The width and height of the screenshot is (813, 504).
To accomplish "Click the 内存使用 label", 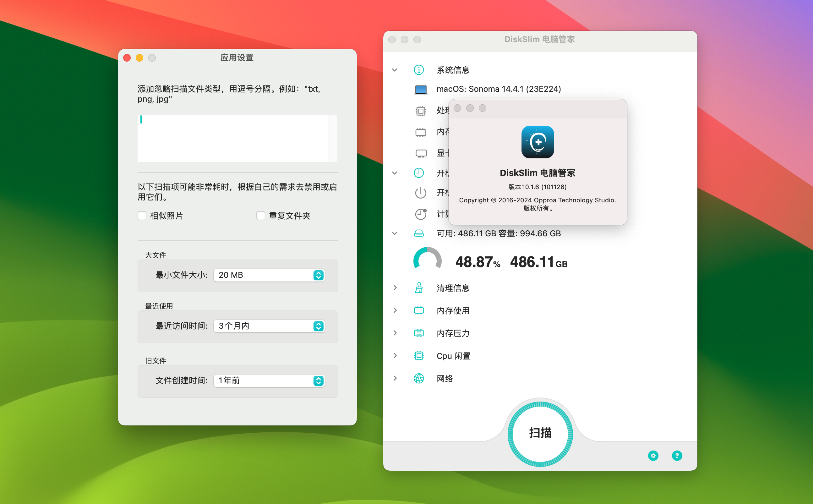I will [453, 311].
